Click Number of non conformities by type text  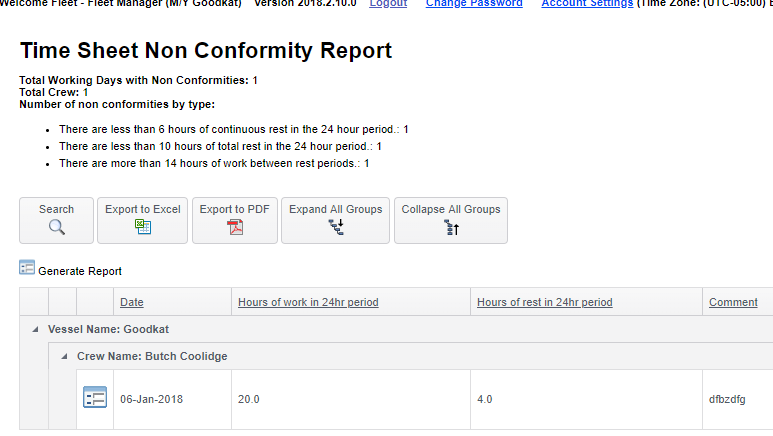coord(117,105)
